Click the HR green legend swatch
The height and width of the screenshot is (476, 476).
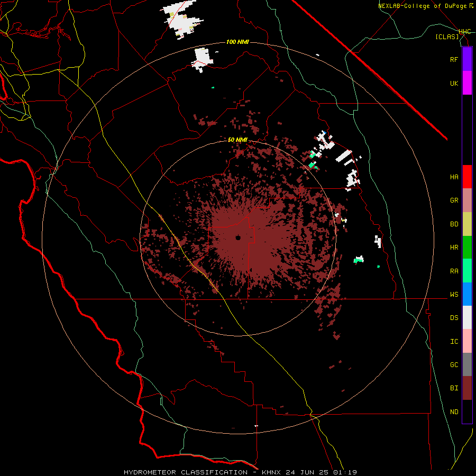467,248
